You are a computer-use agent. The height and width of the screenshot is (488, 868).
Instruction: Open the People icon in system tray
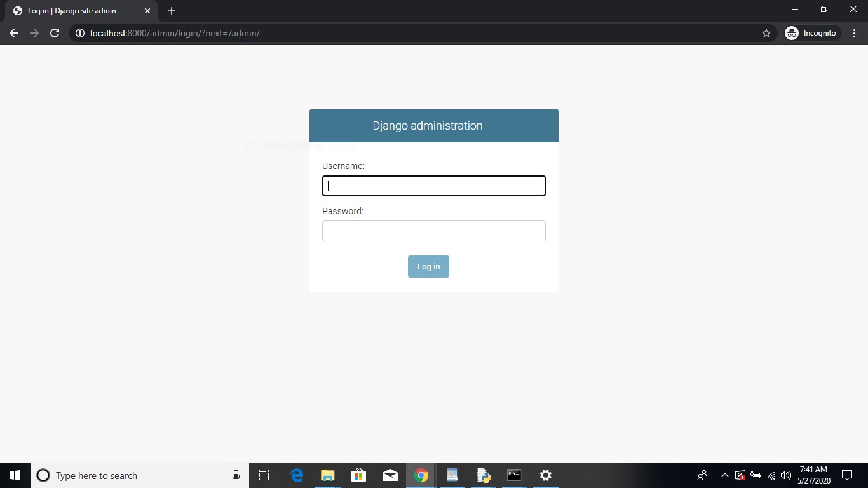(702, 475)
